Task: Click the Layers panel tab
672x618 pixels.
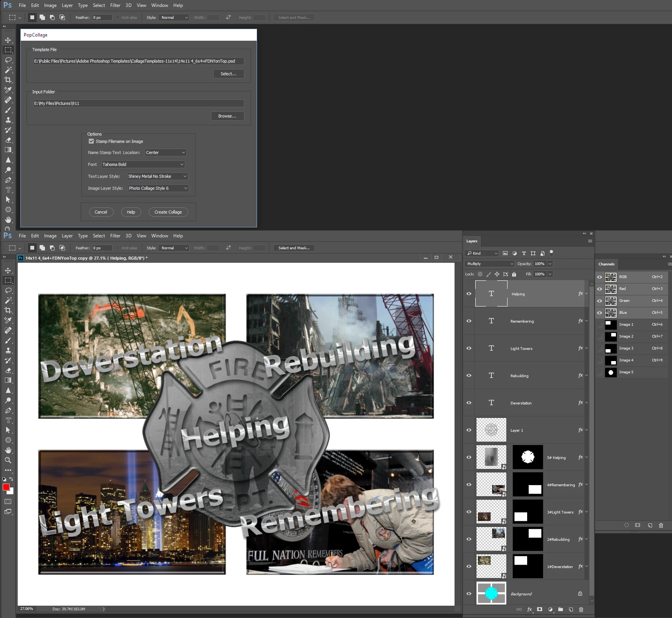Action: coord(472,241)
